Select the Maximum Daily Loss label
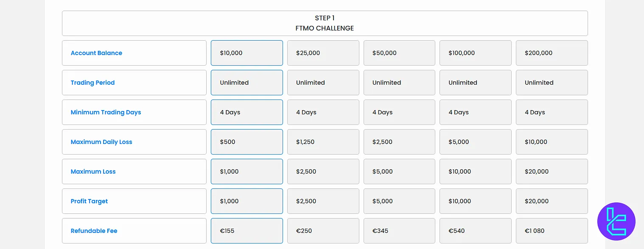This screenshot has width=644, height=249. (101, 142)
